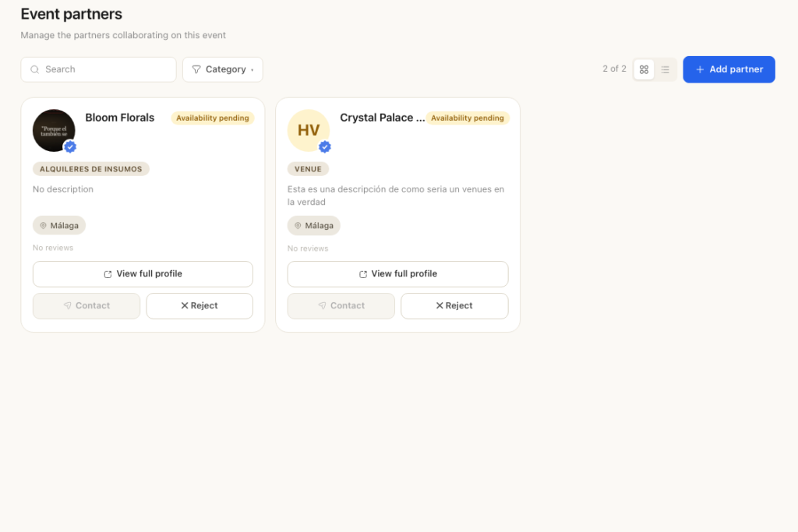The image size is (798, 532).
Task: Click Bloom Florals verified badge icon
Action: 70,147
